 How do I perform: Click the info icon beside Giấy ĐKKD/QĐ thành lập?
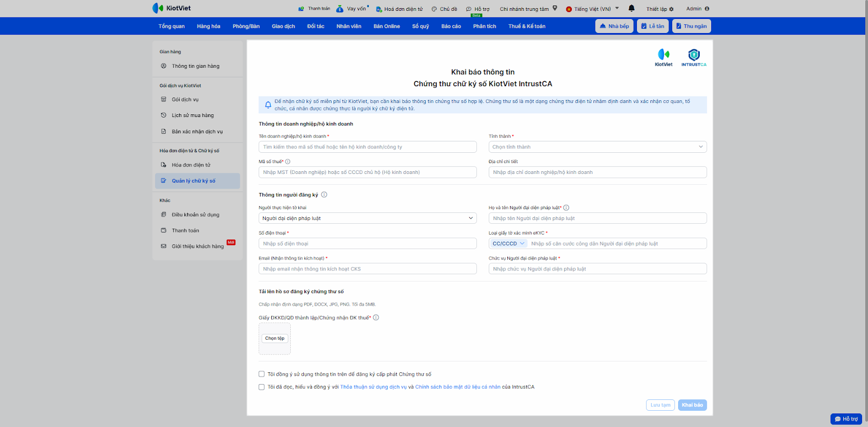pyautogui.click(x=376, y=318)
